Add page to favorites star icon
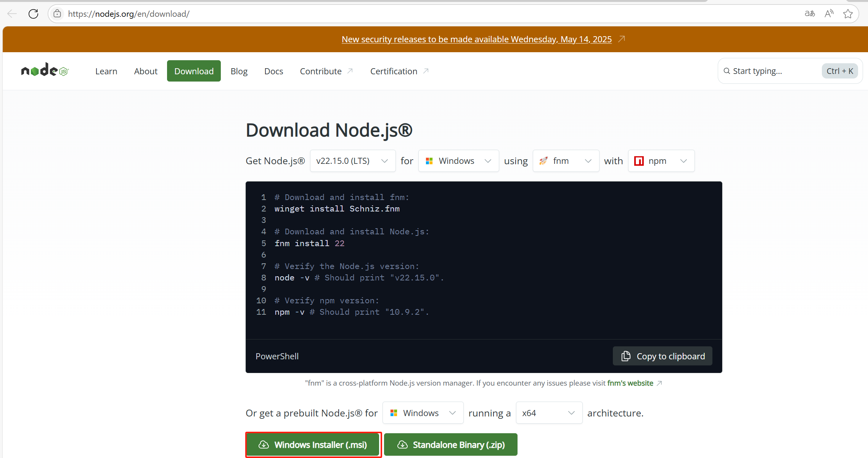 point(848,14)
